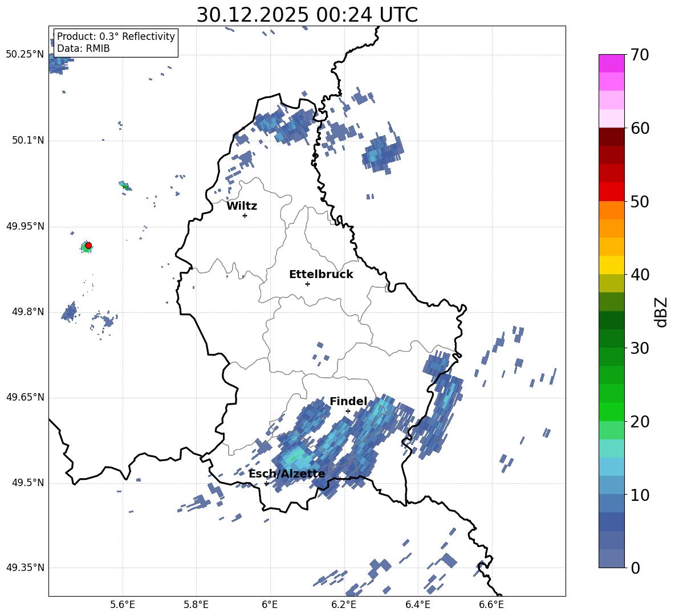Click the 5.8°E longitude label

point(196,605)
